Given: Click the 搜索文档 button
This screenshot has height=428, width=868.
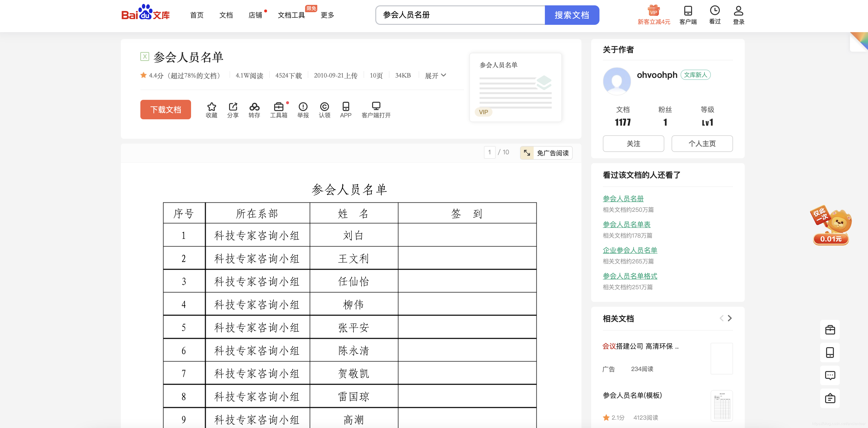Looking at the screenshot, I should click(x=572, y=15).
